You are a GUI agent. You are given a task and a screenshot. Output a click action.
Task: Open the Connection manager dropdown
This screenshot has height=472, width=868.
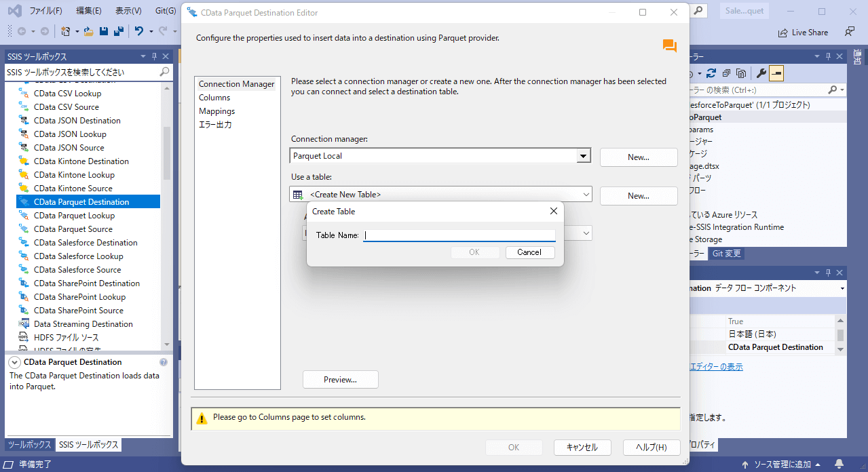(583, 157)
